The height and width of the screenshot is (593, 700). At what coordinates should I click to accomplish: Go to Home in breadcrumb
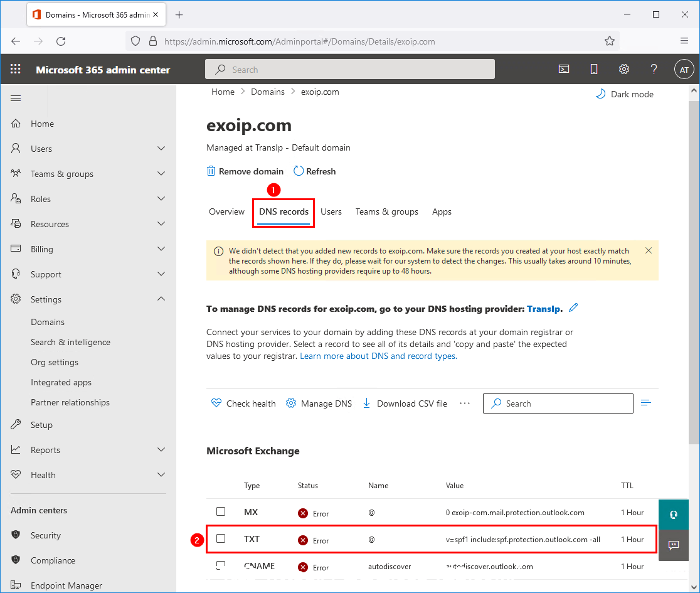point(223,92)
